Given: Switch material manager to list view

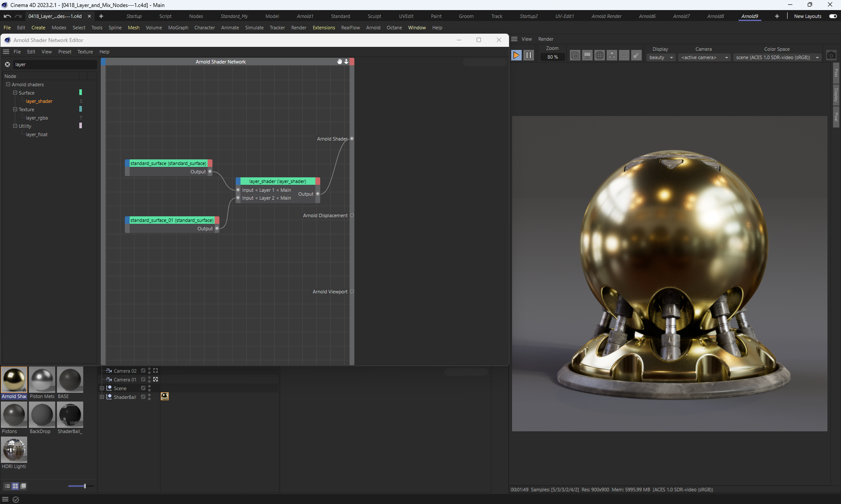Looking at the screenshot, I should pos(7,486).
